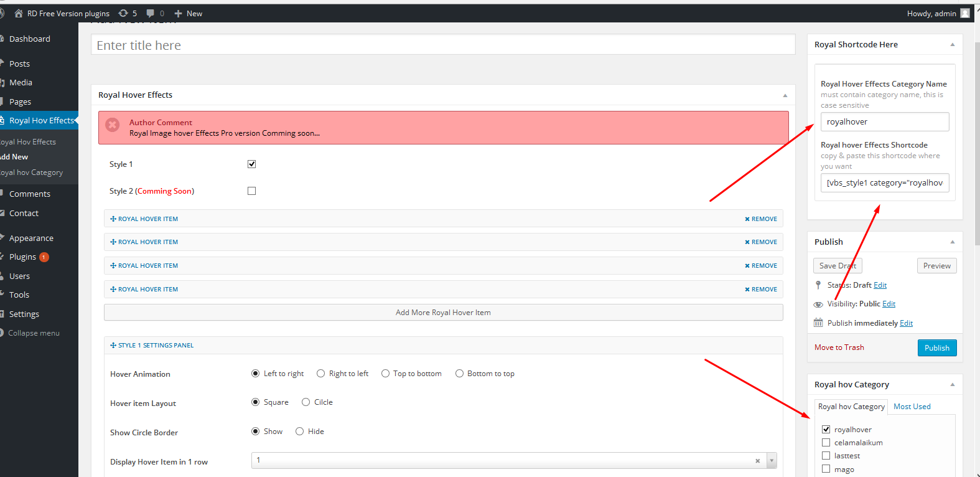
Task: Click Add More Royal Hover Item button
Action: click(x=443, y=313)
